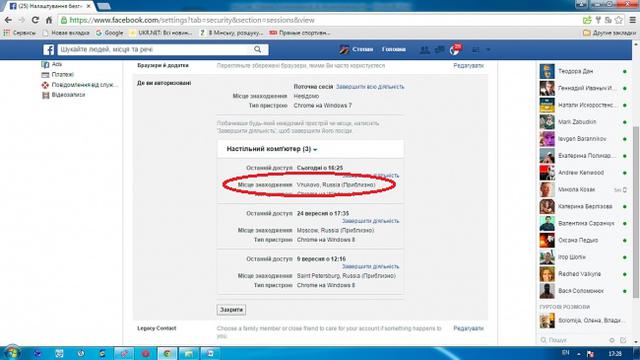The height and width of the screenshot is (360, 640).
Task: Click the Facebook logo in the blue bar
Action: click(x=49, y=50)
